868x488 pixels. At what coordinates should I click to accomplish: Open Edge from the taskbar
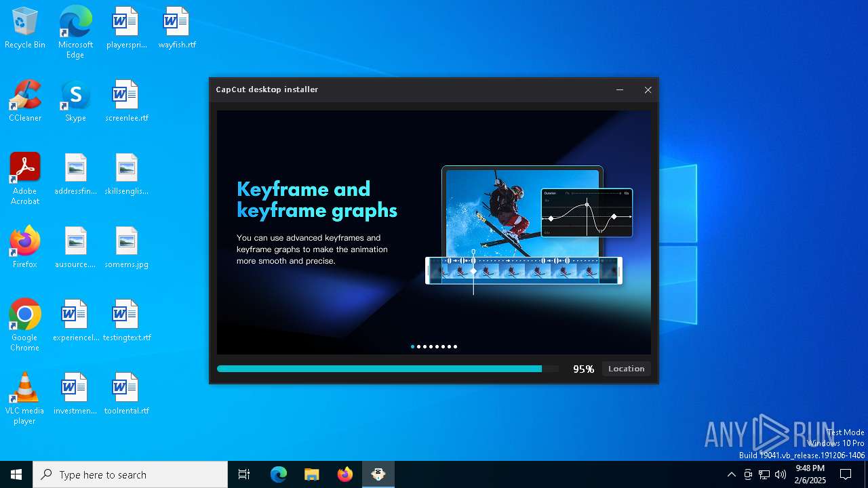(x=279, y=474)
